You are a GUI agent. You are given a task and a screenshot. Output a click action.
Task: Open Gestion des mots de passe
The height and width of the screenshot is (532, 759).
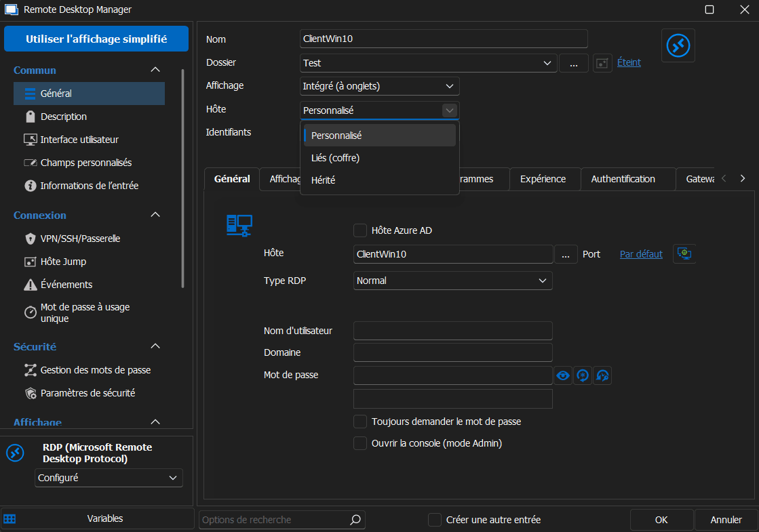coord(95,370)
